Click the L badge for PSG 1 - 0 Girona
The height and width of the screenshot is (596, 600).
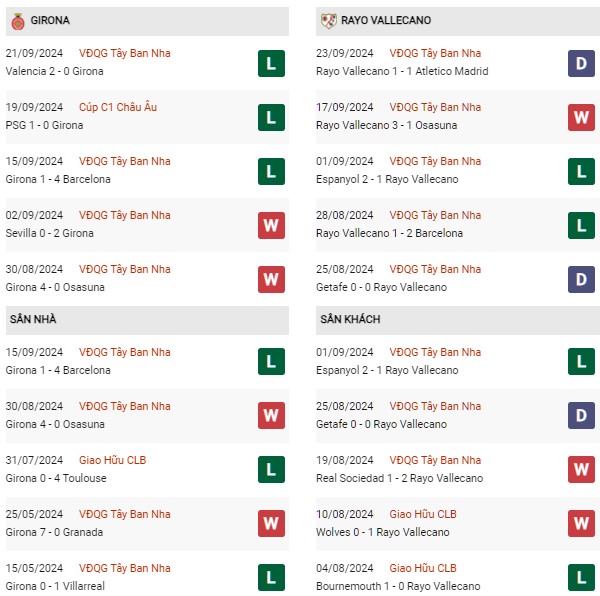pos(270,117)
